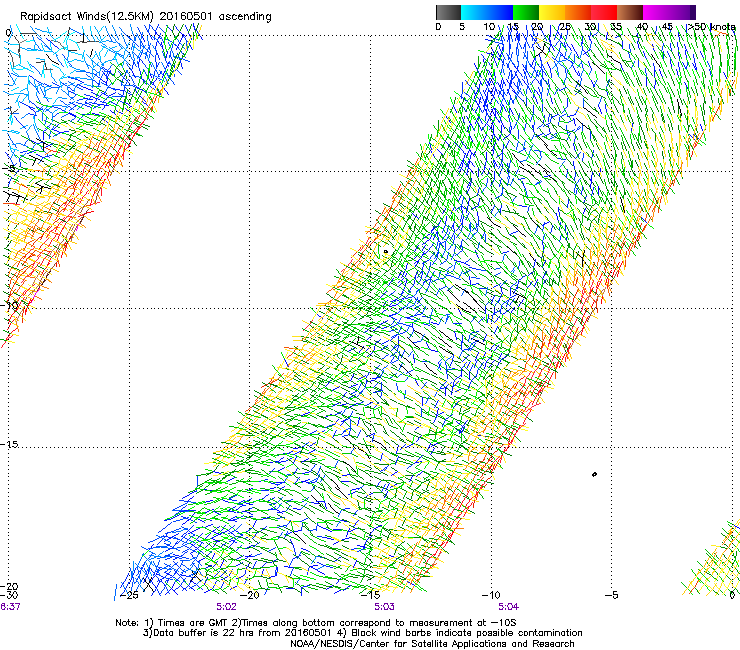Click the '45' label under the color bar
The height and width of the screenshot is (650, 740).
pyautogui.click(x=667, y=27)
